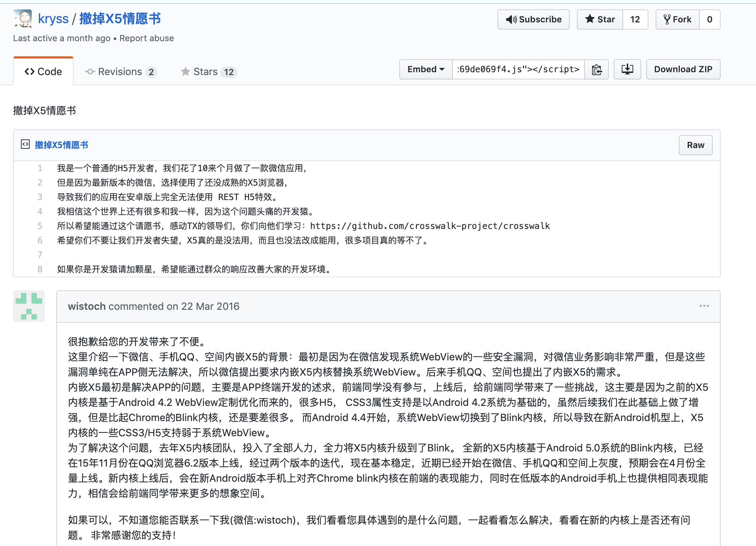View the Raw file

(x=695, y=145)
